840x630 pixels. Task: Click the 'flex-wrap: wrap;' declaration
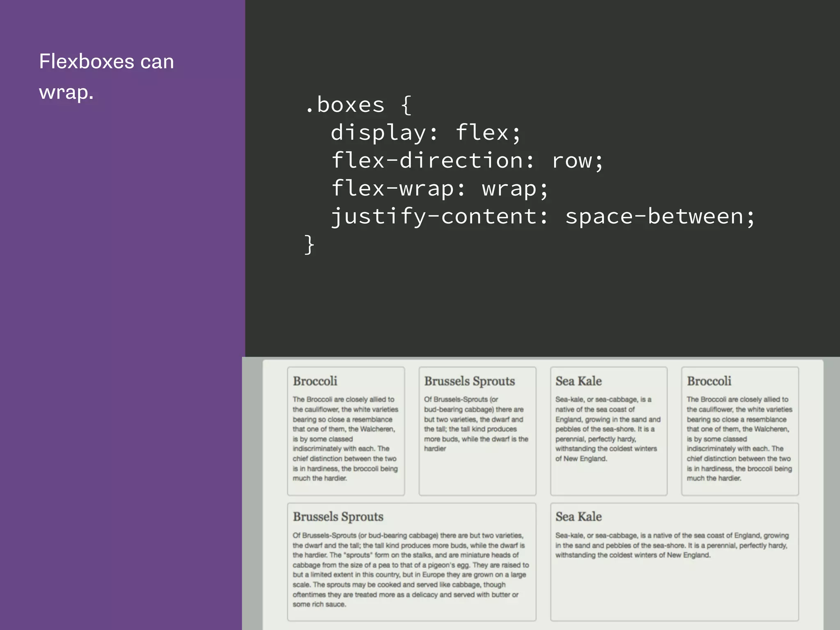click(439, 189)
